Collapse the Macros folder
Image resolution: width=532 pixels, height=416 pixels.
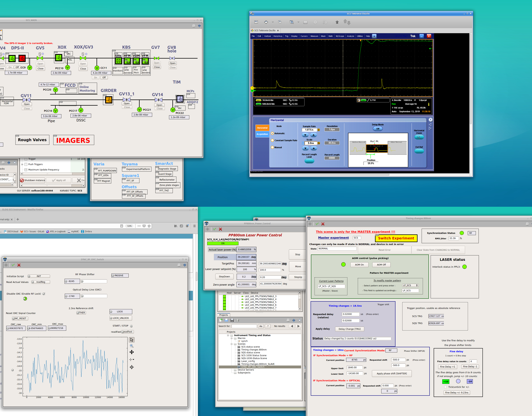tap(232, 338)
